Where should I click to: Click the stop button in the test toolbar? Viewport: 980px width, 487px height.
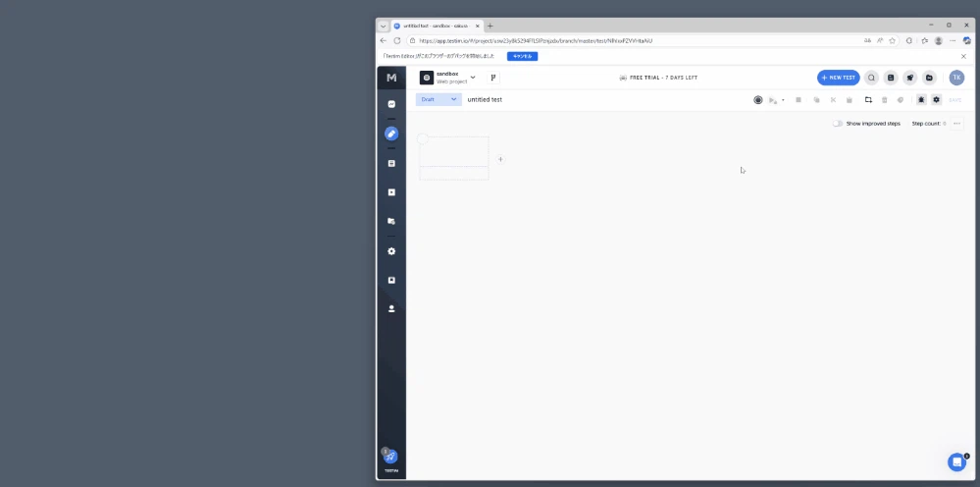pos(799,100)
